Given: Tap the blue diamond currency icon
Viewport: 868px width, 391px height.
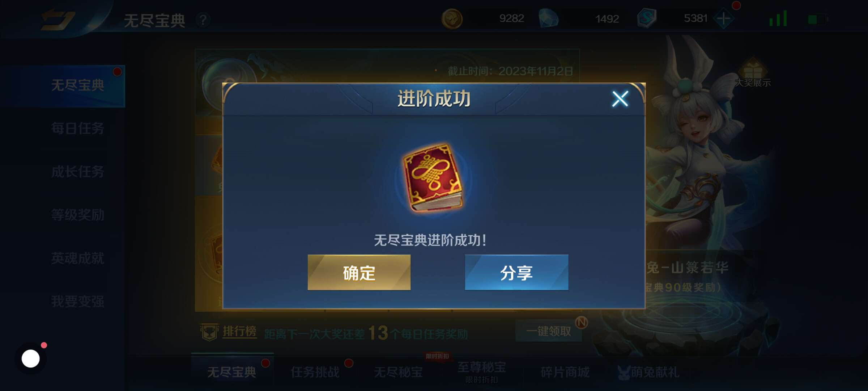Looking at the screenshot, I should (x=548, y=18).
